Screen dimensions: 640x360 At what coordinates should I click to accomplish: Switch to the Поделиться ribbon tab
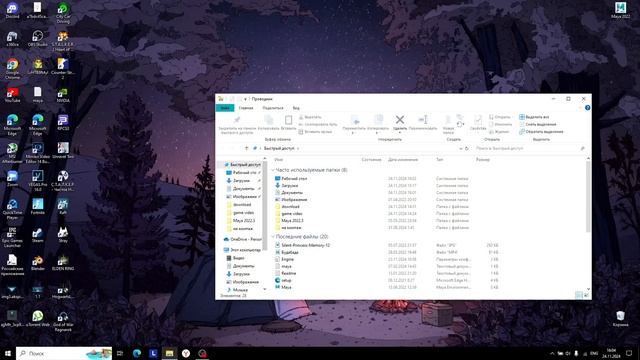tap(273, 108)
